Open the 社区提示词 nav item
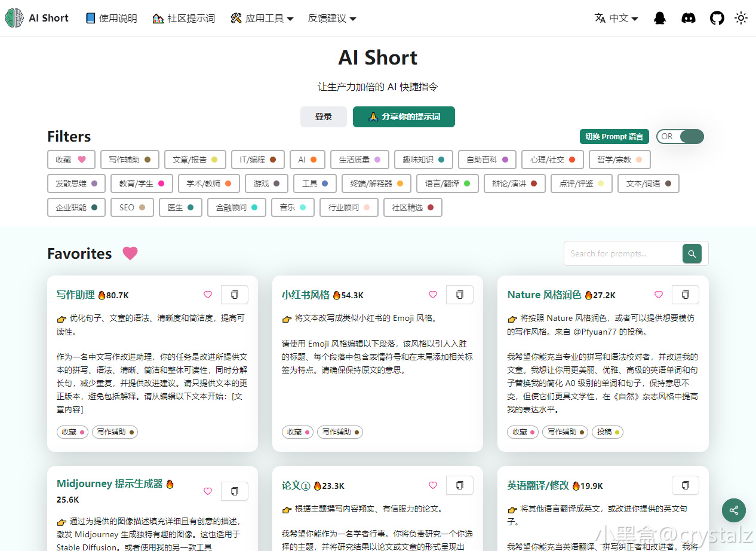The height and width of the screenshot is (551, 756). coord(184,19)
